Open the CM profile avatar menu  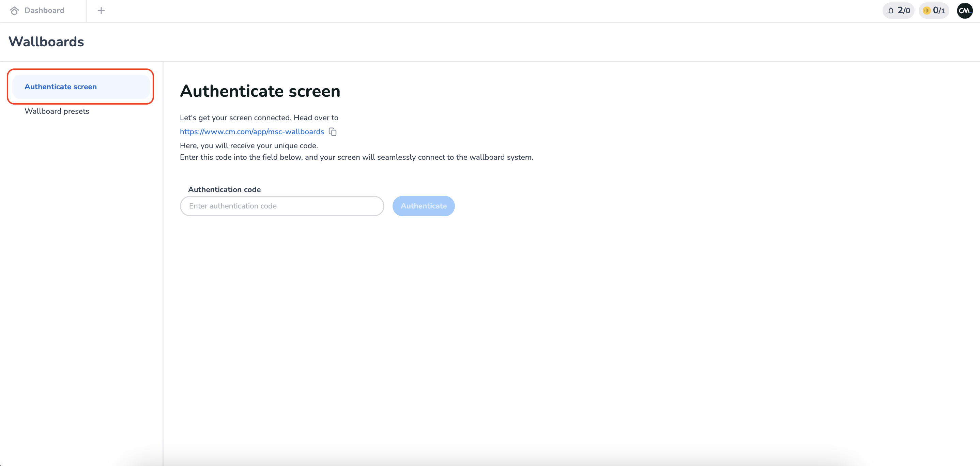click(x=964, y=11)
